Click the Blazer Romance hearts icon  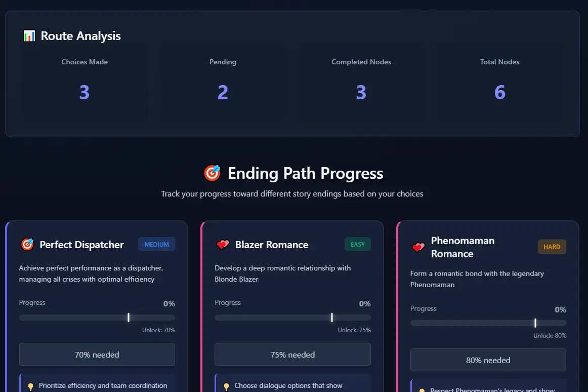coord(223,245)
